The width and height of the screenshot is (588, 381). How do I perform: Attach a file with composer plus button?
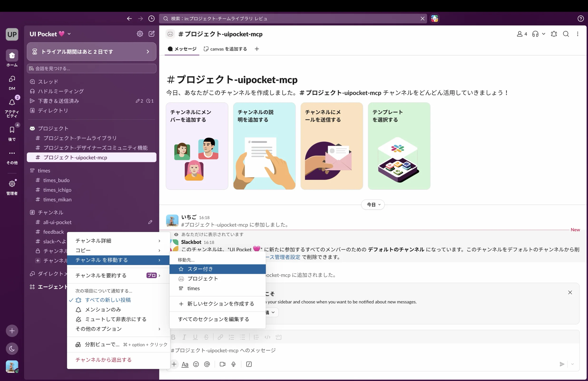click(x=174, y=364)
